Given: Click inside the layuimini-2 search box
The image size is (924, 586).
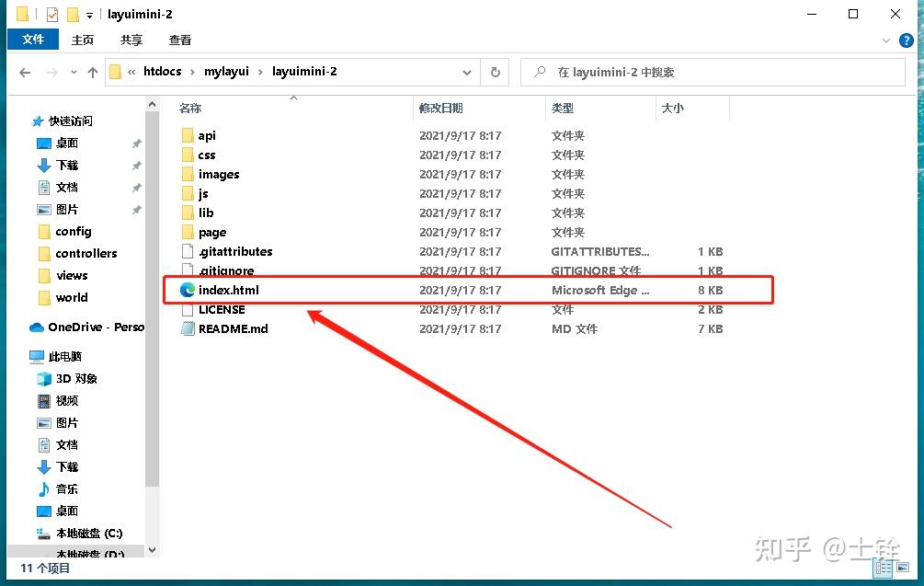Looking at the screenshot, I should click(713, 73).
